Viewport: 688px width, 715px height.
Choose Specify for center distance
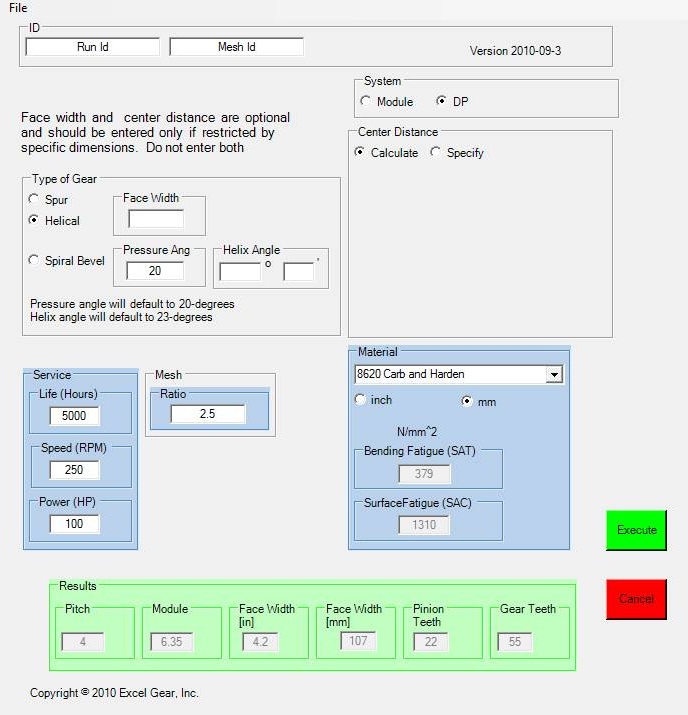435,153
